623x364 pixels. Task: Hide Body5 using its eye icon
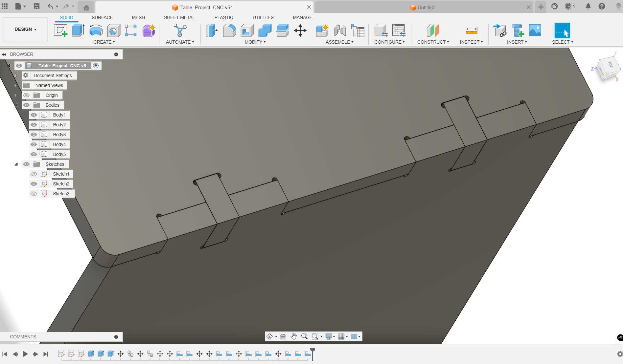point(34,154)
